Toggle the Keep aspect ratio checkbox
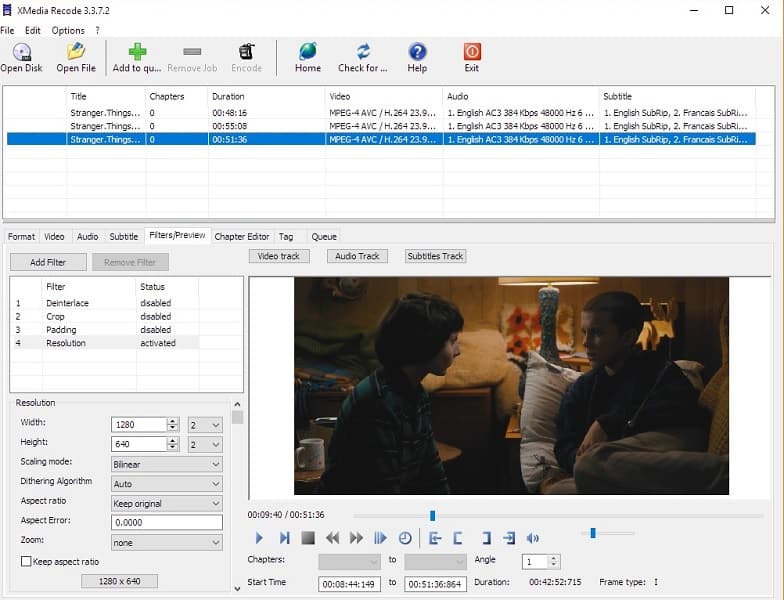 coord(26,562)
